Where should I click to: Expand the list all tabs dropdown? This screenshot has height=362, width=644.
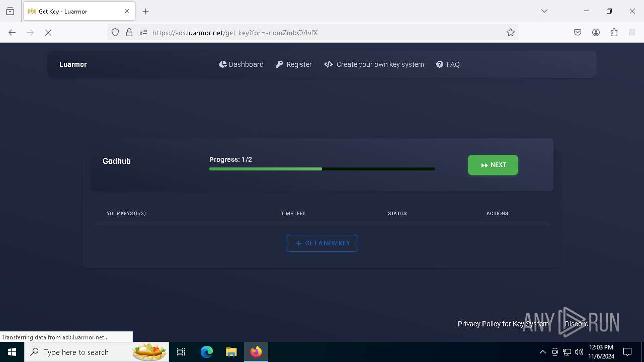coord(544,11)
